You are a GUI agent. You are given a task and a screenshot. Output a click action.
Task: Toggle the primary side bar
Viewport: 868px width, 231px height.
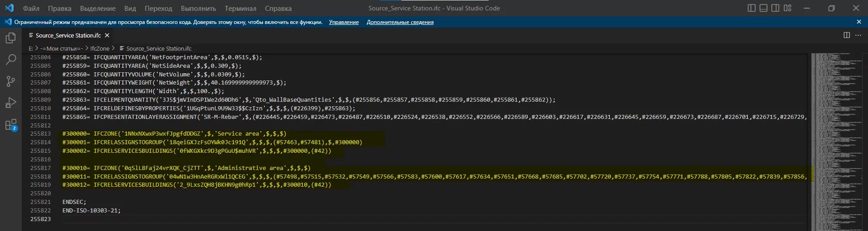752,8
